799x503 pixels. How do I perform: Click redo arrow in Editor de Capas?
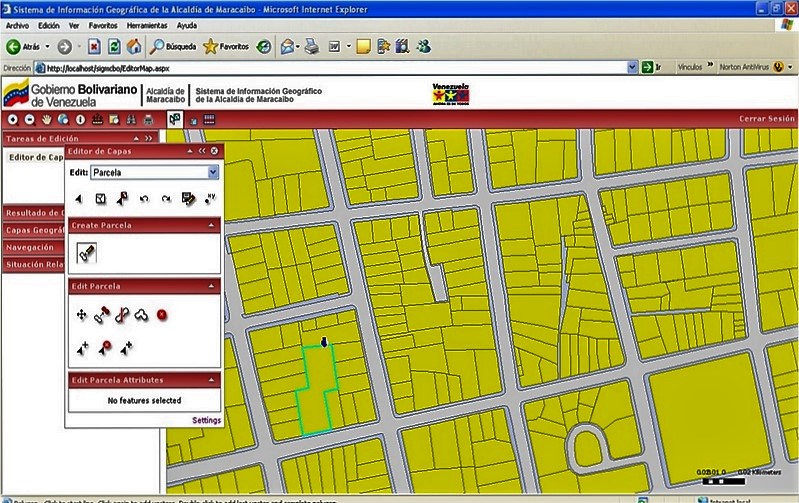click(x=165, y=199)
